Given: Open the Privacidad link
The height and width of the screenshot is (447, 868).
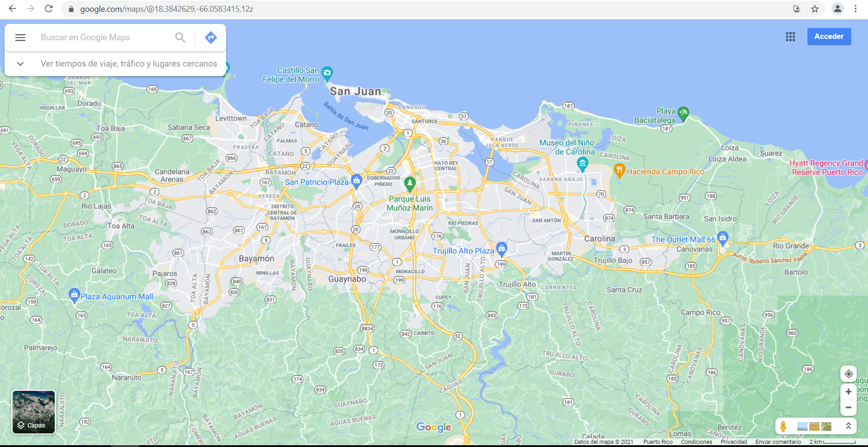Looking at the screenshot, I should [x=733, y=442].
